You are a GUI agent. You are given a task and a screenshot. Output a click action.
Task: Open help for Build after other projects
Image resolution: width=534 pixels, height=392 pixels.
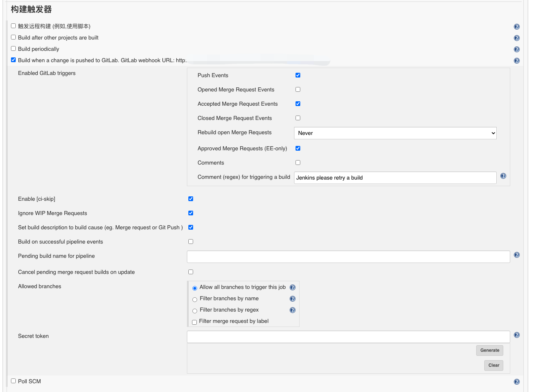click(x=516, y=38)
